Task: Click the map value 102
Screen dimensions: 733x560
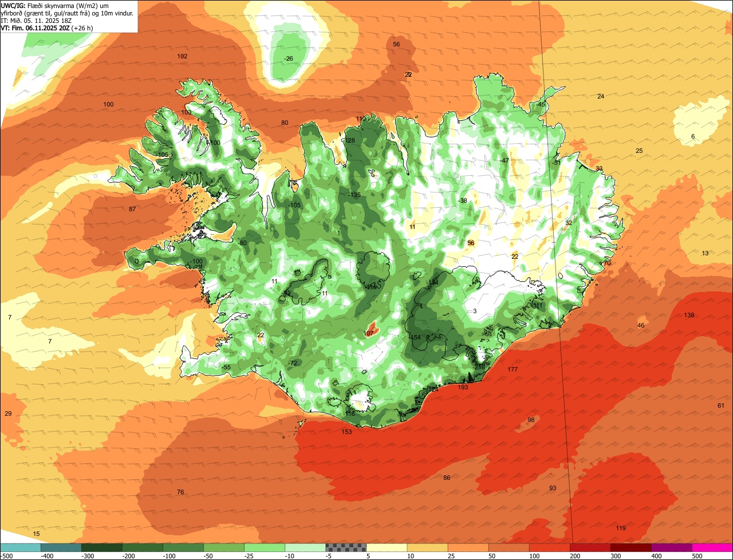Action: (182, 56)
